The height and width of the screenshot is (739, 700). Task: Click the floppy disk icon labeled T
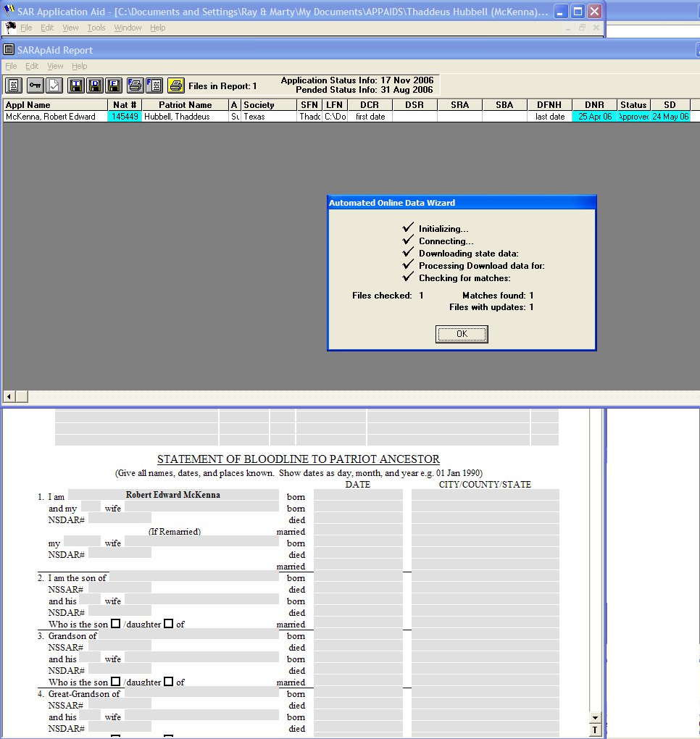[x=75, y=85]
